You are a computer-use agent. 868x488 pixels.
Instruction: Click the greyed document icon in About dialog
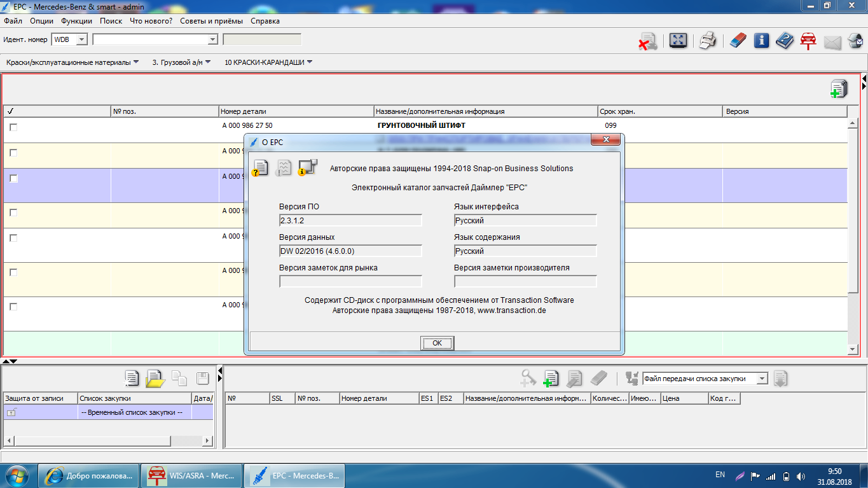click(284, 168)
